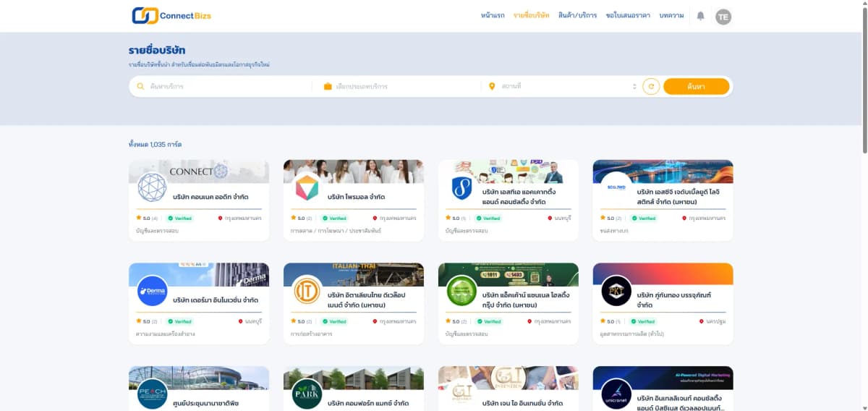Viewport: 868px width, 411px height.
Task: Go to the หน้าแรก menu item
Action: [493, 15]
